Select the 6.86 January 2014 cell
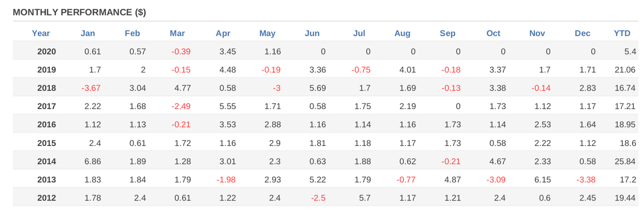 92,161
